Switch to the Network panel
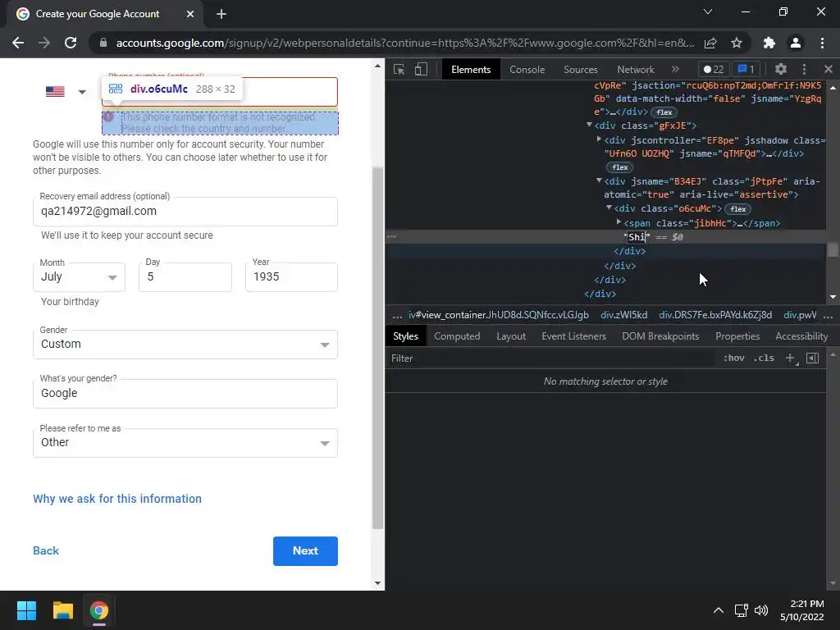The height and width of the screenshot is (630, 840). (636, 70)
